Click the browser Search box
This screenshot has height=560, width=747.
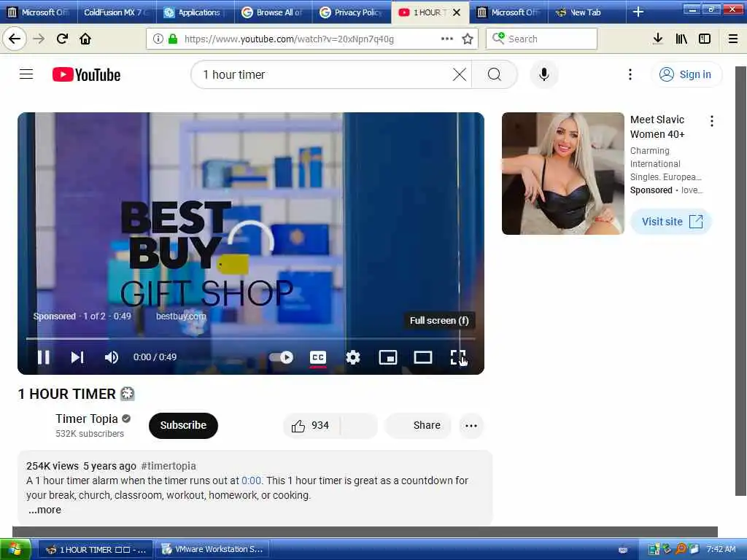click(x=542, y=39)
